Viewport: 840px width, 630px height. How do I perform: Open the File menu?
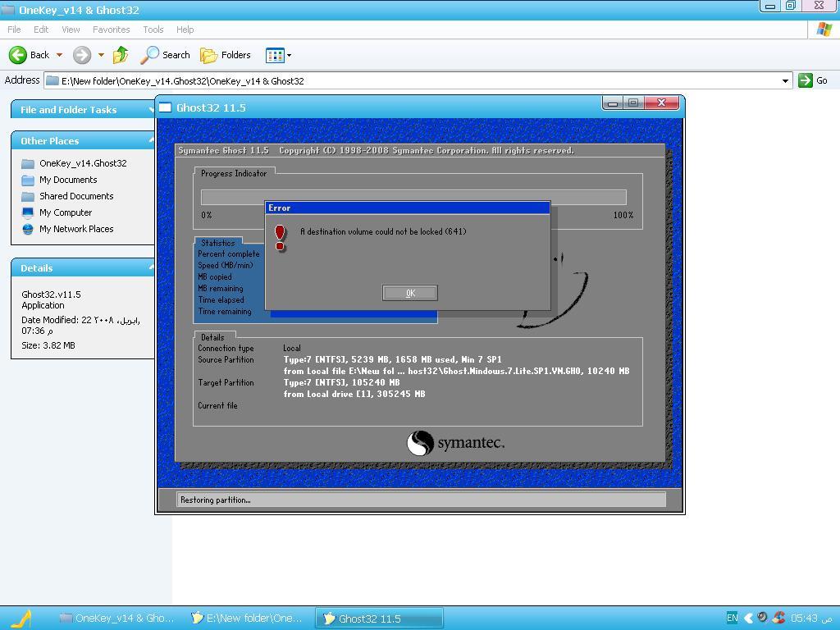click(14, 30)
